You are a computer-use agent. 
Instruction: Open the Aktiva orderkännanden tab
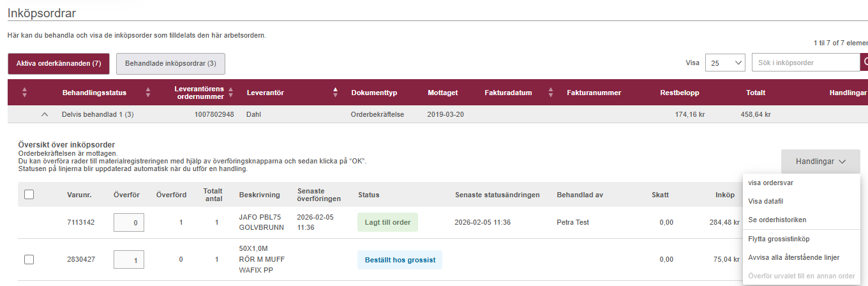click(59, 63)
